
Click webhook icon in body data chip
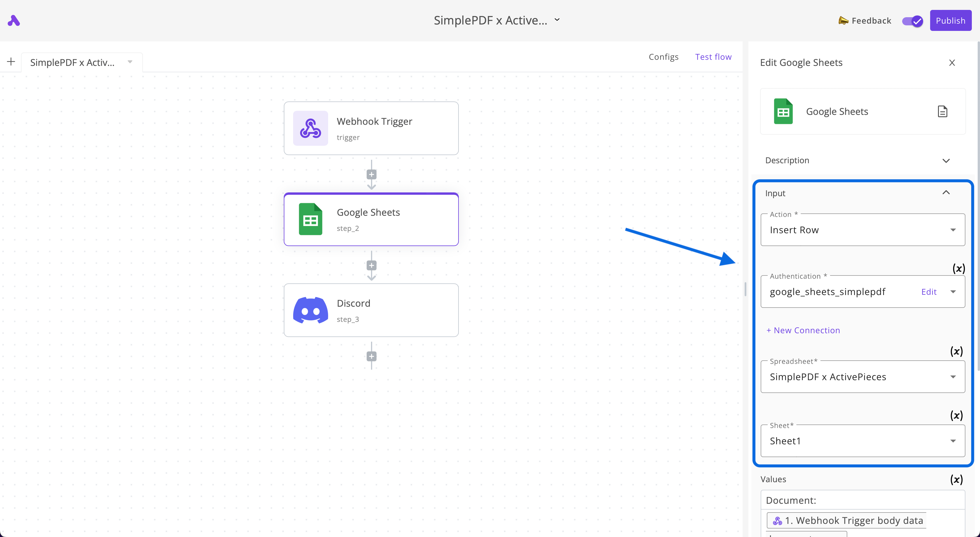777,521
